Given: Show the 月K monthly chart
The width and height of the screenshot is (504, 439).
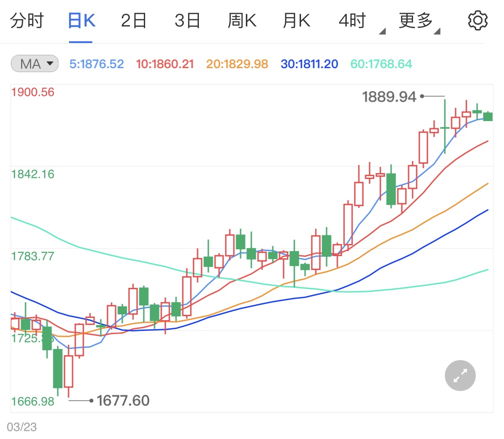Looking at the screenshot, I should point(296,21).
